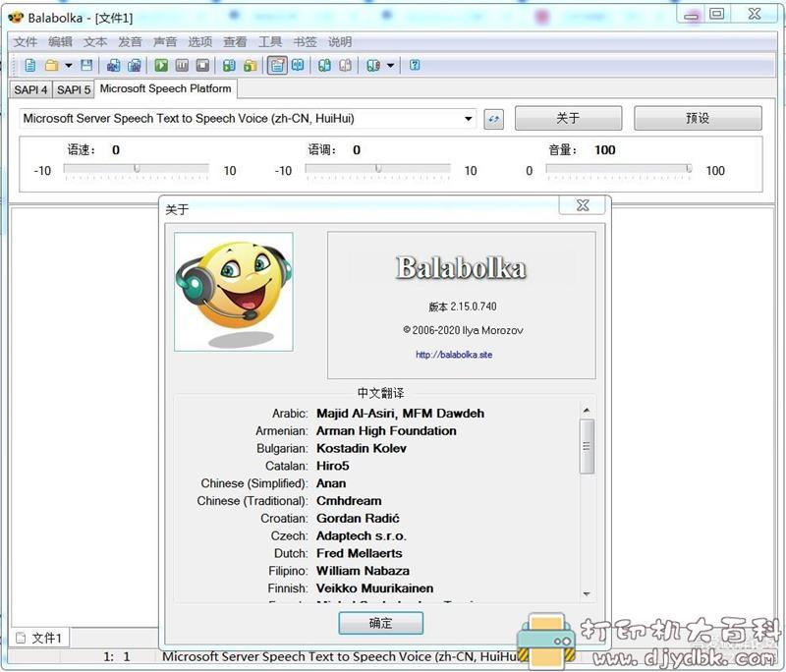Open the 书签 menu
This screenshot has height=672, width=786.
tap(305, 42)
